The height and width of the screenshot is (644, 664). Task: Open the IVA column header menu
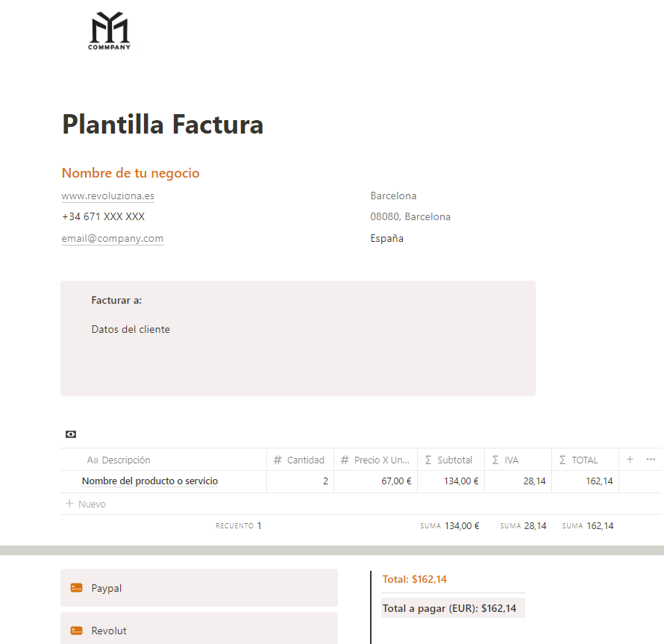pyautogui.click(x=511, y=460)
